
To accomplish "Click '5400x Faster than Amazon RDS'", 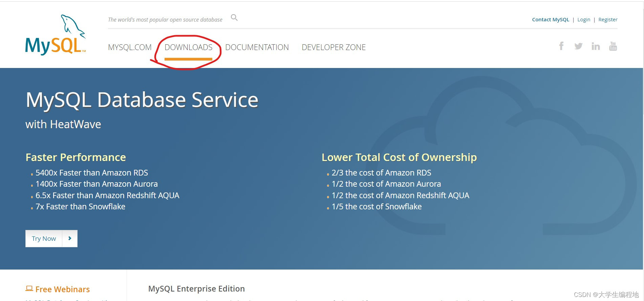I will 92,173.
